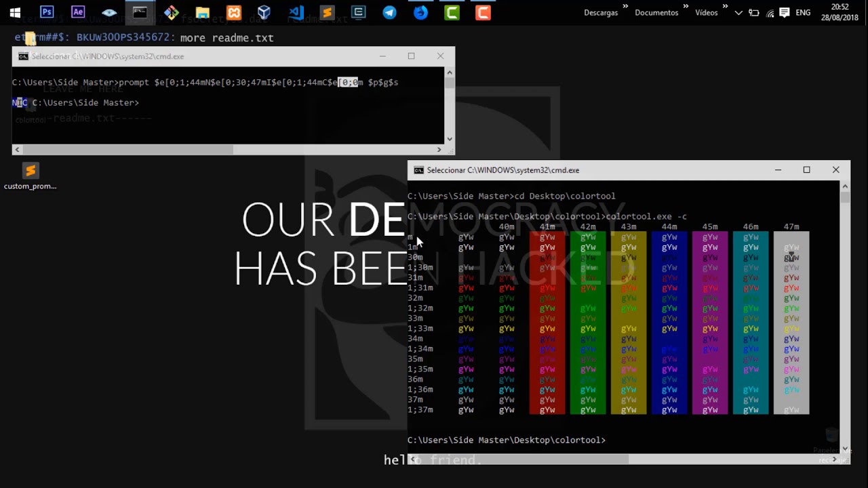The width and height of the screenshot is (868, 488).
Task: Open Sublime Text from the taskbar
Action: [327, 12]
